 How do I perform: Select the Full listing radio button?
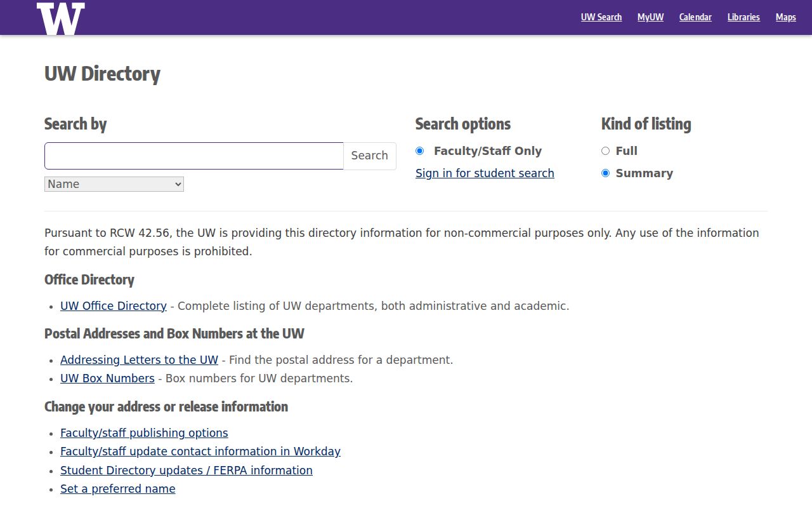(x=605, y=151)
